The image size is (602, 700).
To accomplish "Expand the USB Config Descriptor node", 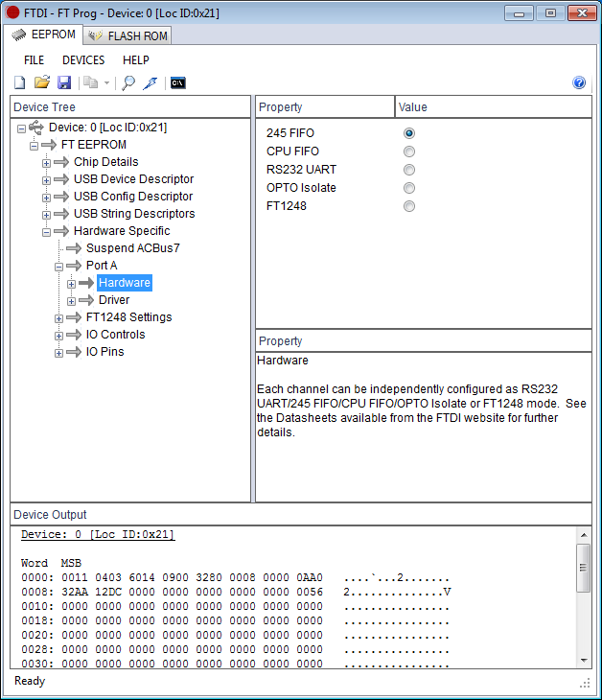I will (x=46, y=198).
